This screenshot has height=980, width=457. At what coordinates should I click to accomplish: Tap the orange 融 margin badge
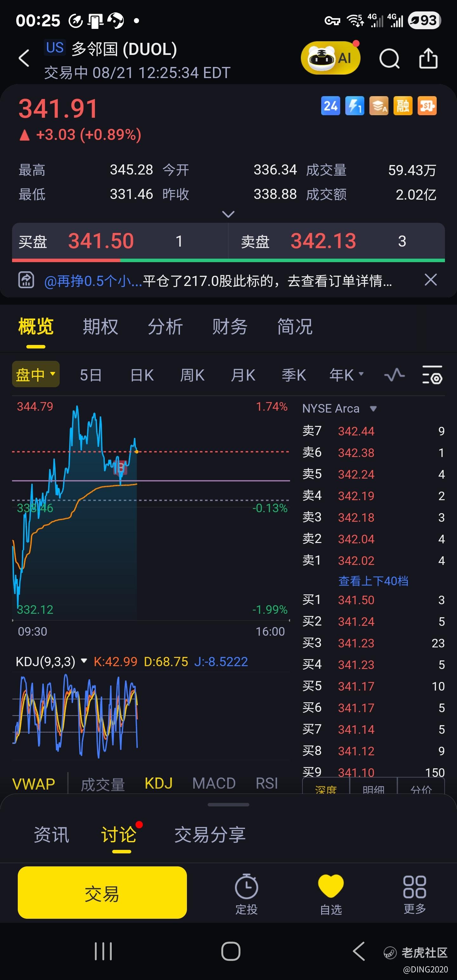(x=403, y=106)
